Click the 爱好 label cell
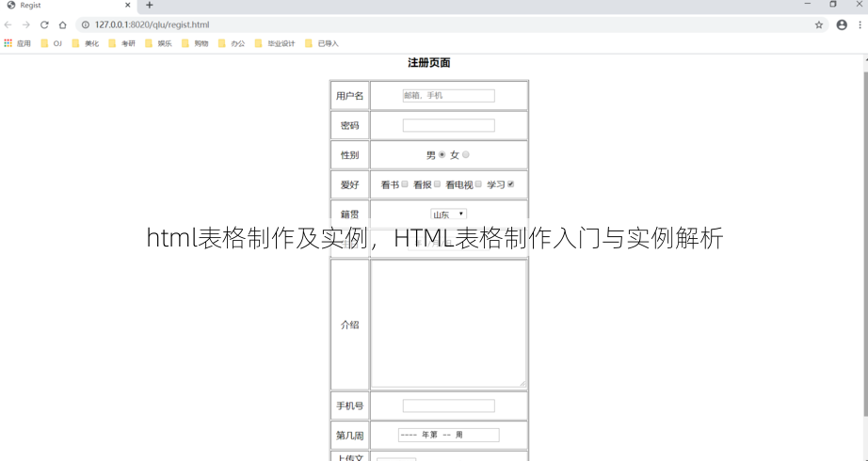Screen dimensions: 868x461 [x=350, y=184]
